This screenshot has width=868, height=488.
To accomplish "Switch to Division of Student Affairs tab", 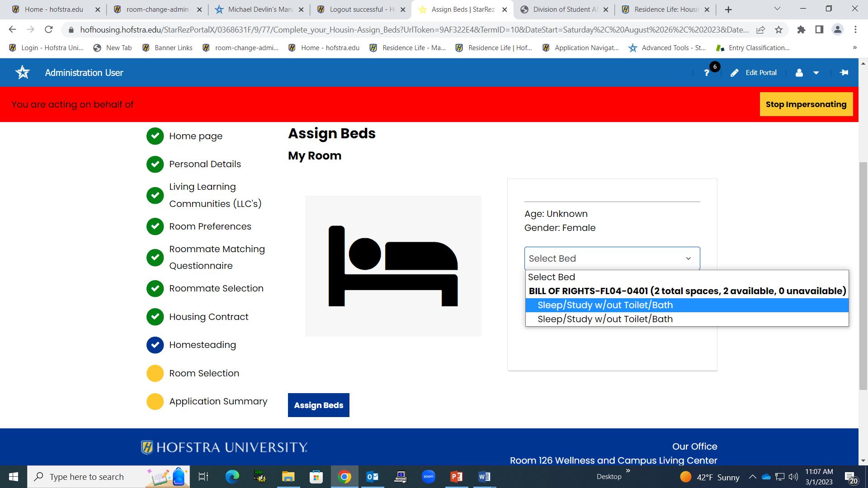I will pyautogui.click(x=564, y=9).
